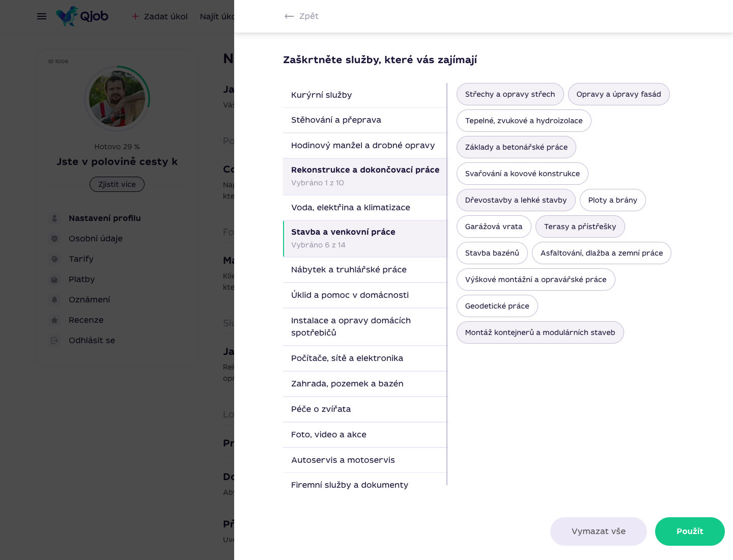
Task: Click the Qjob logo
Action: [x=82, y=16]
